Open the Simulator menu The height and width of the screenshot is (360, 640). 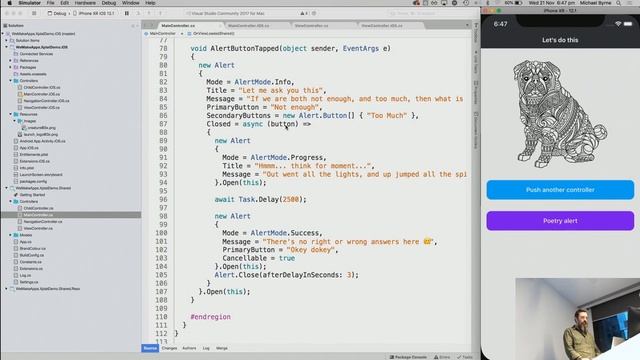click(29, 3)
